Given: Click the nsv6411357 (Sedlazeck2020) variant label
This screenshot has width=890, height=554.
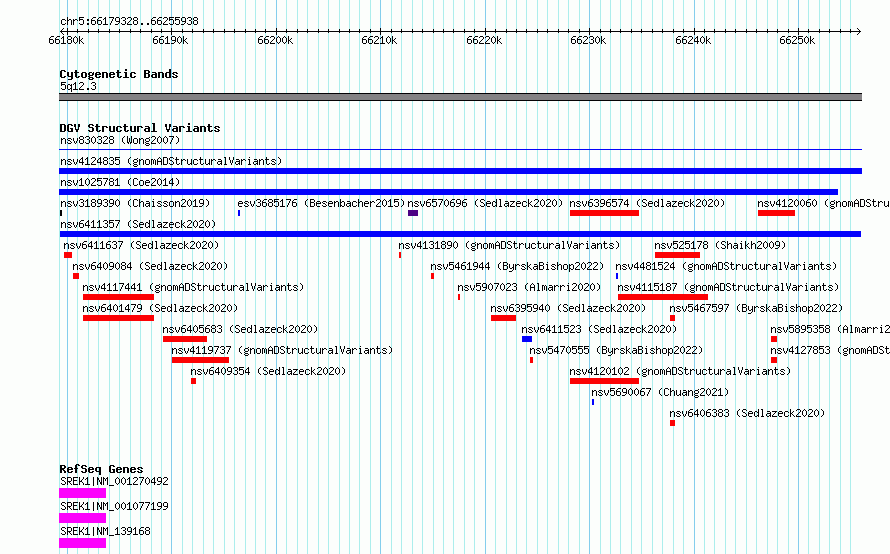Looking at the screenshot, I should tap(138, 224).
